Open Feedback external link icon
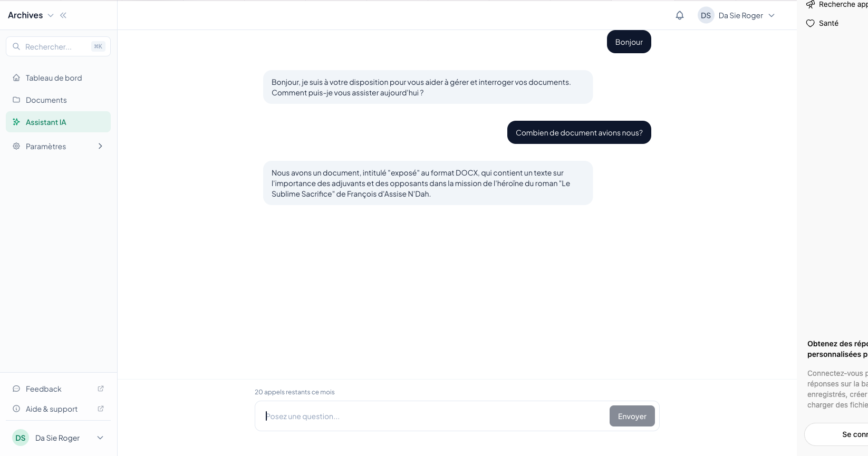 [101, 389]
